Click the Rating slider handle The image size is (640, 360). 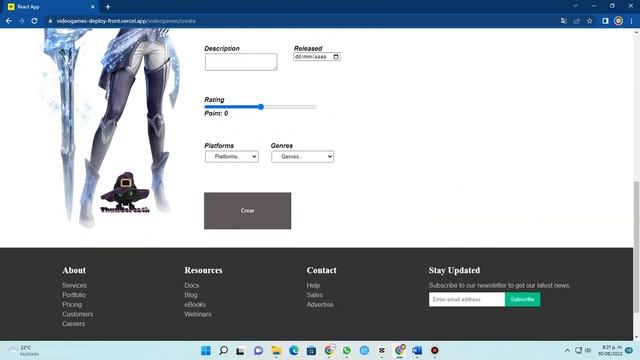[x=260, y=107]
